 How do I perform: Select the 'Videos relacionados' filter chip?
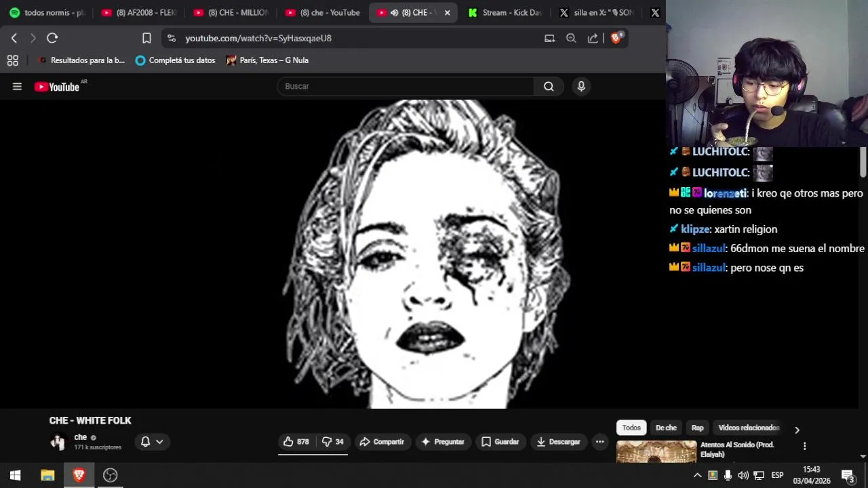[x=749, y=428]
